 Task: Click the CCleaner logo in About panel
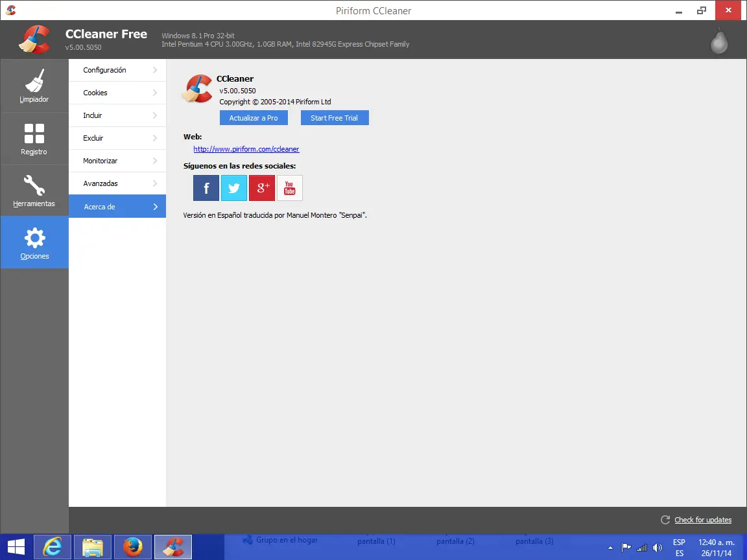(196, 89)
